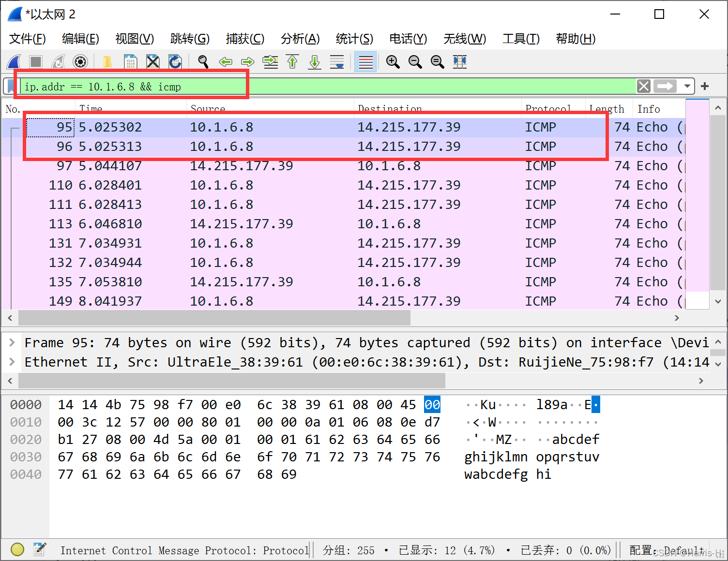
Task: Open the 分析(A) menu
Action: pos(300,39)
